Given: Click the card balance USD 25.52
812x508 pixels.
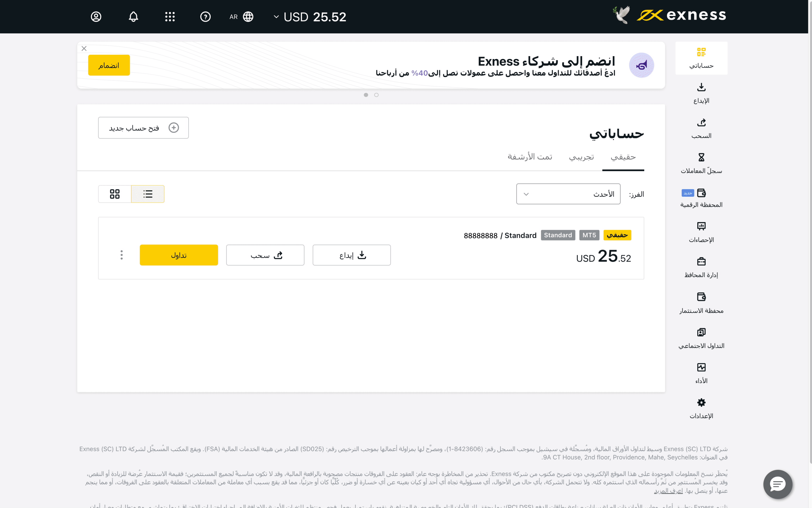Looking at the screenshot, I should [x=603, y=257].
